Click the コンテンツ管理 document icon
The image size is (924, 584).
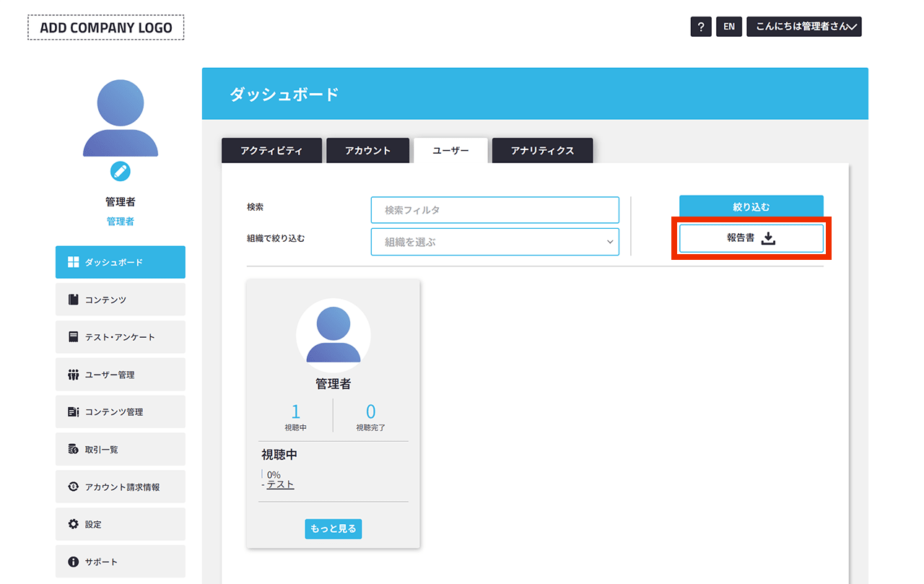(x=72, y=411)
